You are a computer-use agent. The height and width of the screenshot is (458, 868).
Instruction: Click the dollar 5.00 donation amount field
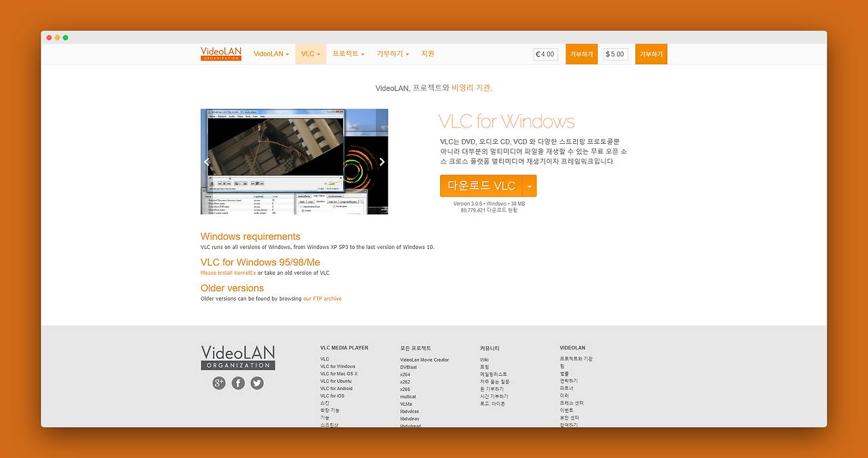click(x=616, y=54)
